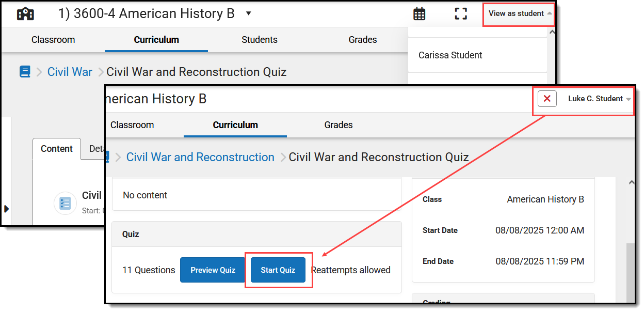Select Carissa Student from the list
Screen dimensions: 644x312
[450, 55]
